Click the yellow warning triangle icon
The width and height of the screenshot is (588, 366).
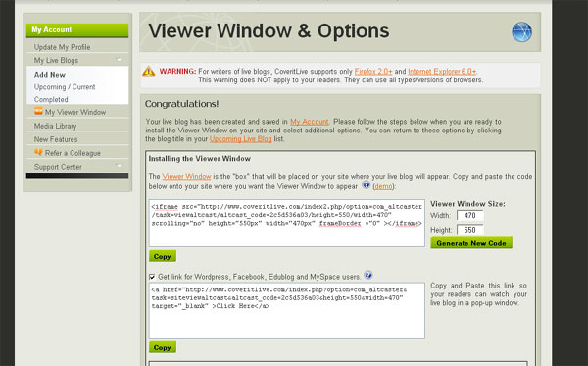(149, 71)
